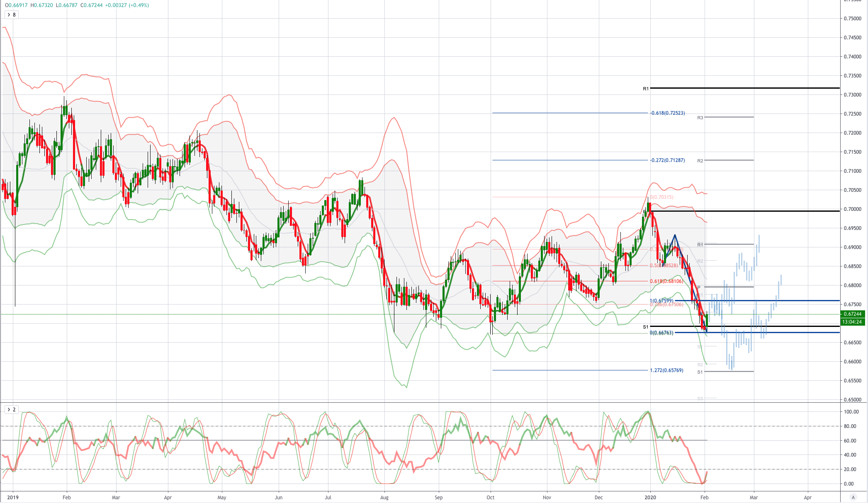Click the high price value H0.67320
The height and width of the screenshot is (503, 868).
point(41,5)
